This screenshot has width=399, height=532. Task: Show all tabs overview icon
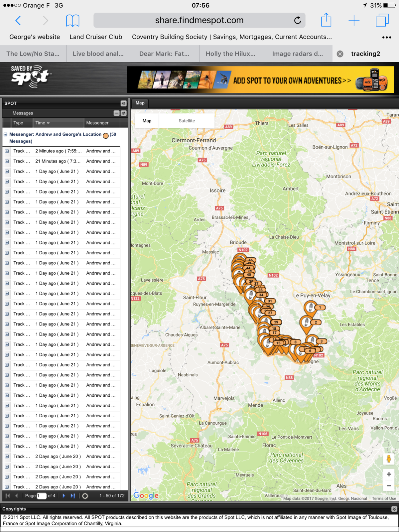(x=382, y=20)
